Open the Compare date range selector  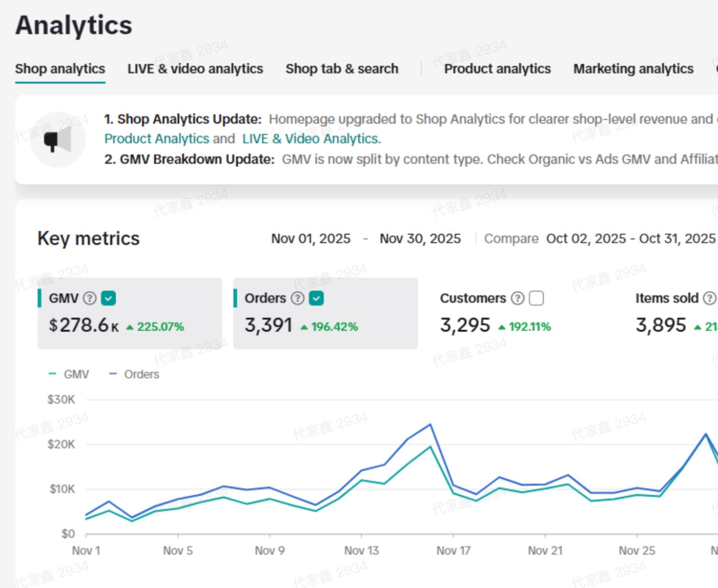click(x=630, y=238)
